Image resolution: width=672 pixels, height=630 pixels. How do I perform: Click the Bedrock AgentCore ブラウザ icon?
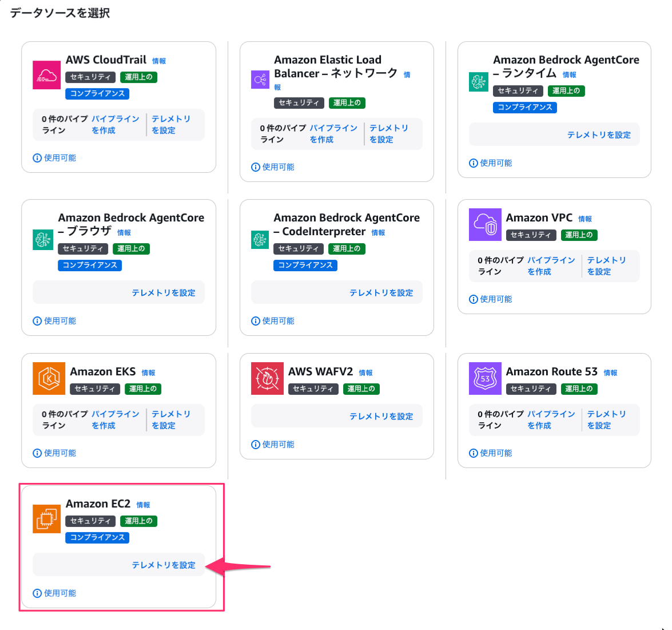[x=43, y=240]
